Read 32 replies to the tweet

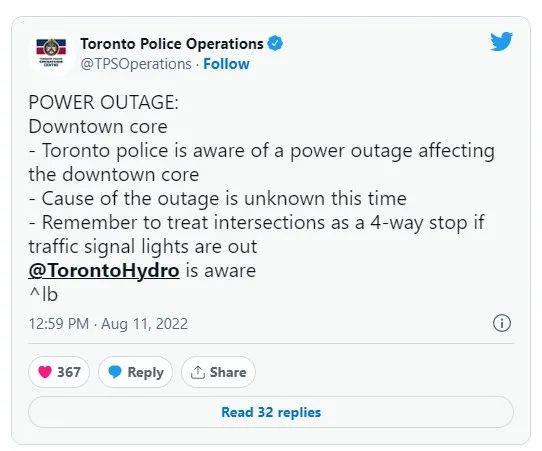tap(271, 412)
